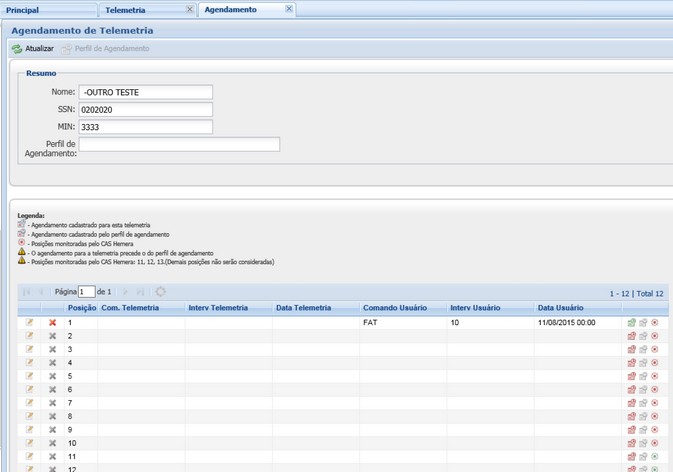Click the Perfil de Agendamento input field

(179, 145)
